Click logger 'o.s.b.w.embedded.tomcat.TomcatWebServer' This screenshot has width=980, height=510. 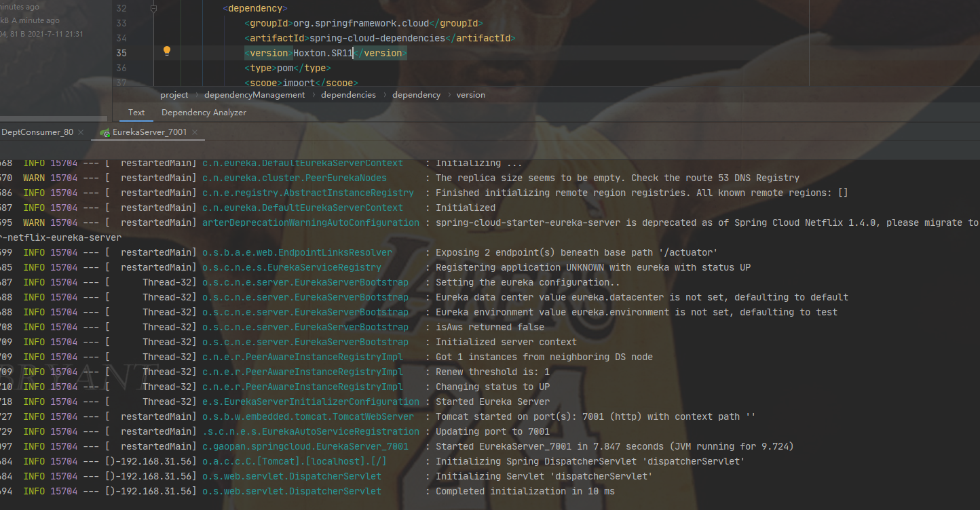click(x=308, y=416)
